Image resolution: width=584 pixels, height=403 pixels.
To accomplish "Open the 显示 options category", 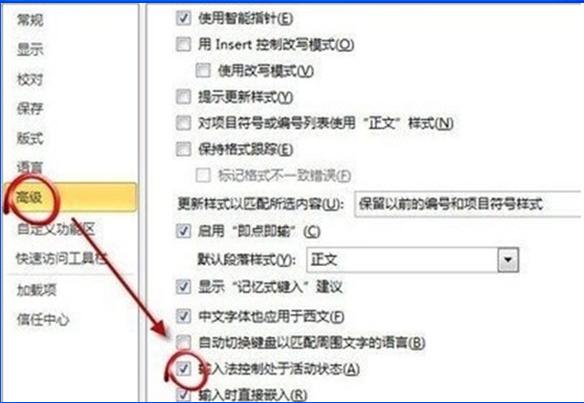I will 30,50.
